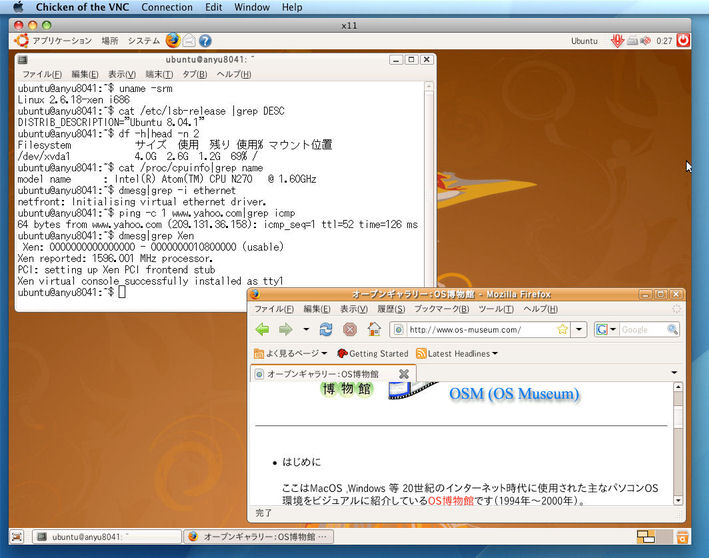This screenshot has width=709, height=558.
Task: Launch Firefox from the GNOME top panel
Action: [x=173, y=40]
